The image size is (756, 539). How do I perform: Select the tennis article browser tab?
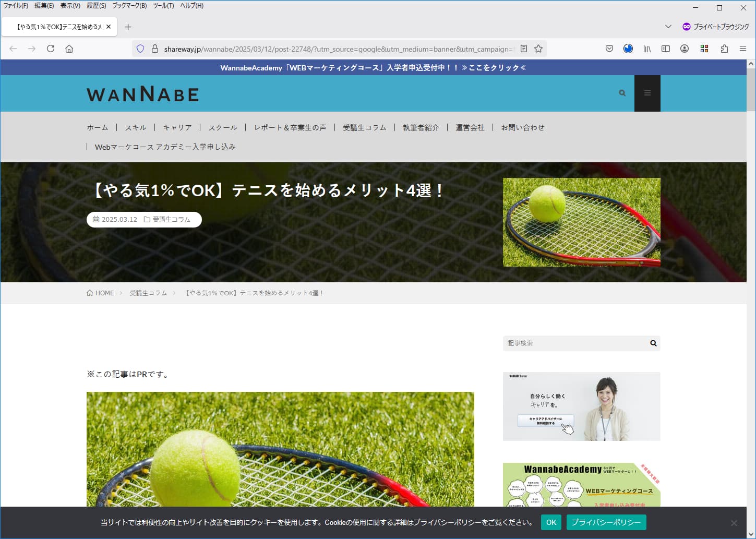click(59, 27)
